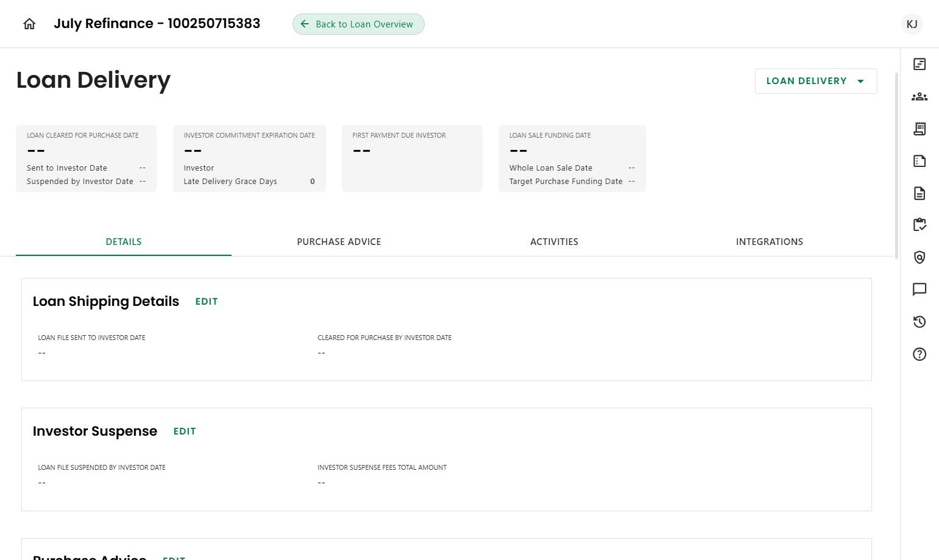Viewport: 939px width, 560px height.
Task: Select the Integrations tab
Action: [769, 242]
